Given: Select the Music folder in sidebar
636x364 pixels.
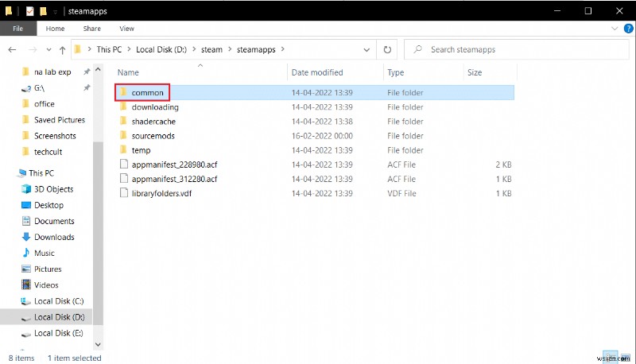Looking at the screenshot, I should [45, 253].
